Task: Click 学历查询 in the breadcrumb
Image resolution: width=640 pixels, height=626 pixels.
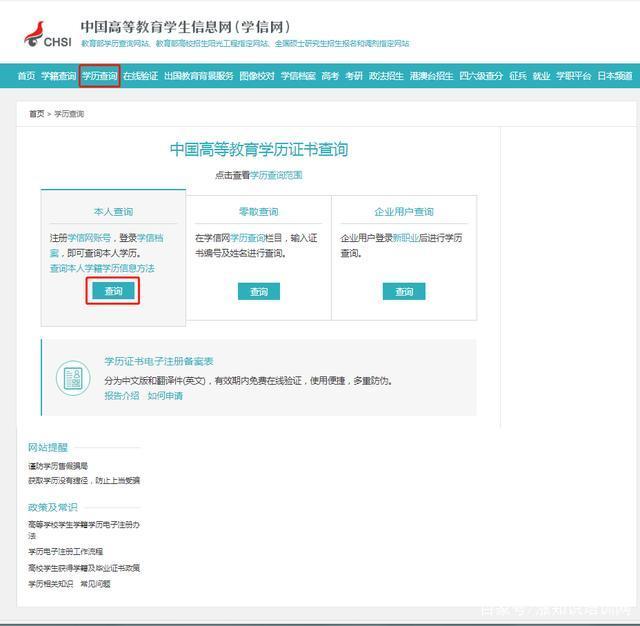Action: tap(69, 114)
